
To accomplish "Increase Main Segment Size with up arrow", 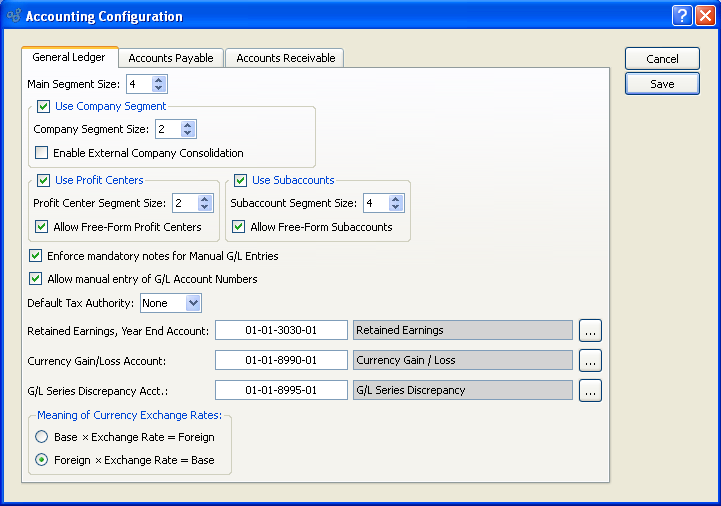I will pos(159,80).
